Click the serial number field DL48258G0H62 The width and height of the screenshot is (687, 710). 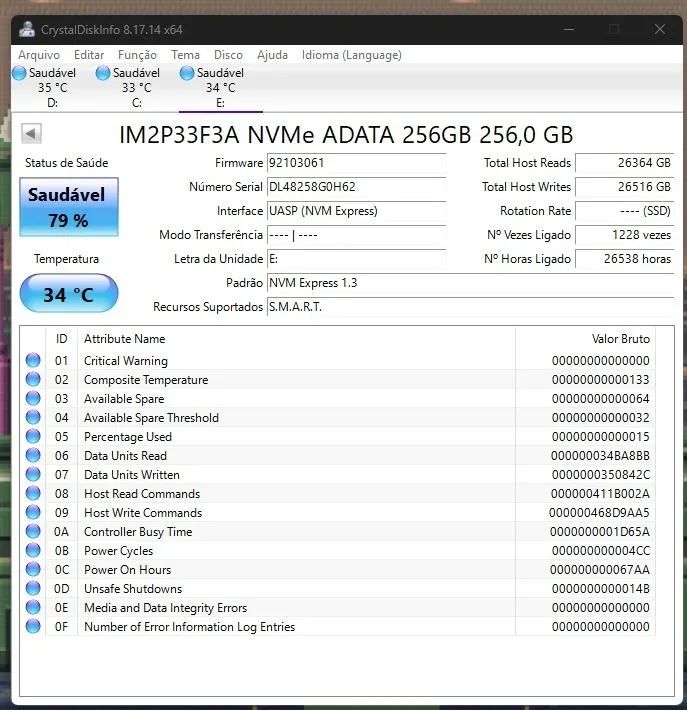click(x=356, y=187)
